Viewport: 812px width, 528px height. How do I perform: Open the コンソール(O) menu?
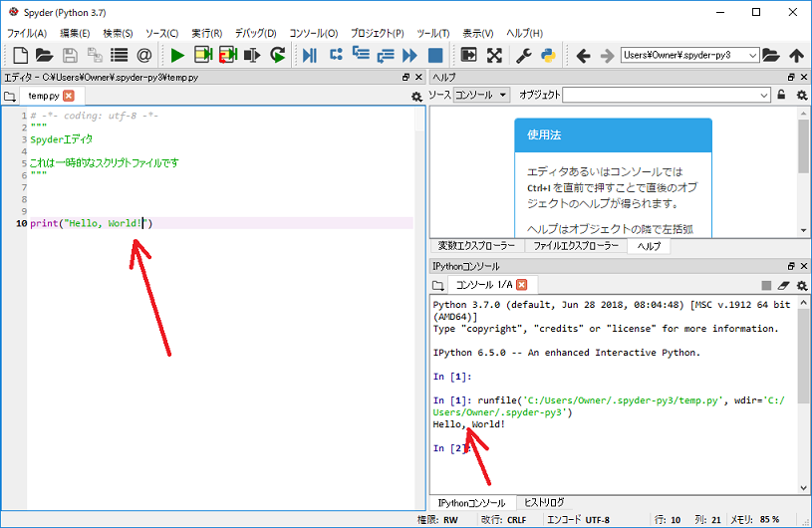coord(313,33)
